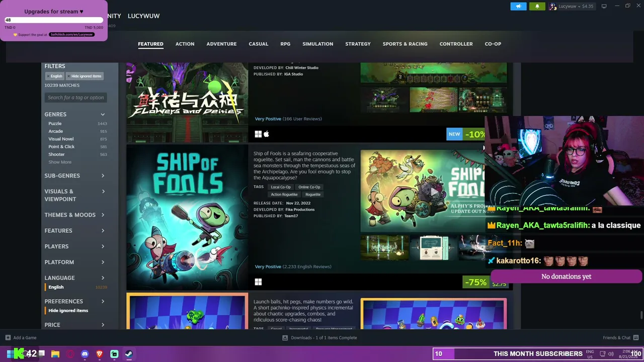
Task: Click the Local Co-Op tag
Action: point(281,187)
